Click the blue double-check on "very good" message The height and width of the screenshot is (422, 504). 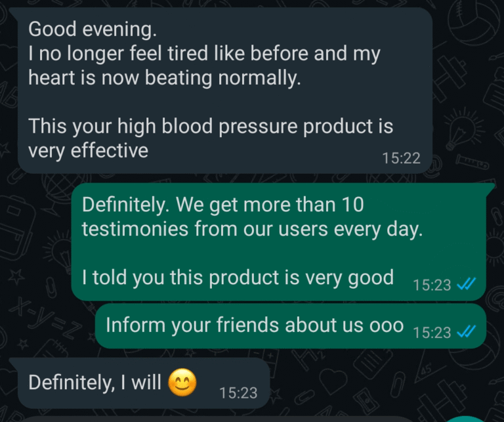coord(465,284)
